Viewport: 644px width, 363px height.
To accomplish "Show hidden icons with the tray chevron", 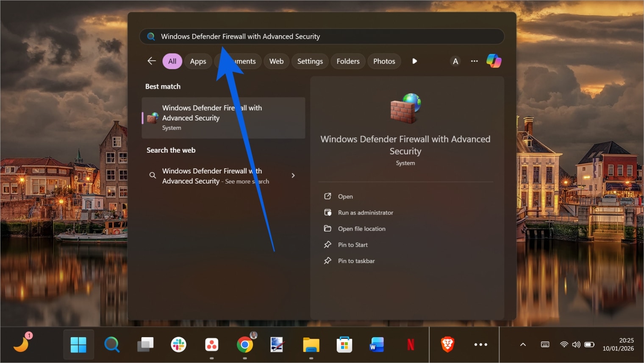I will 523,344.
